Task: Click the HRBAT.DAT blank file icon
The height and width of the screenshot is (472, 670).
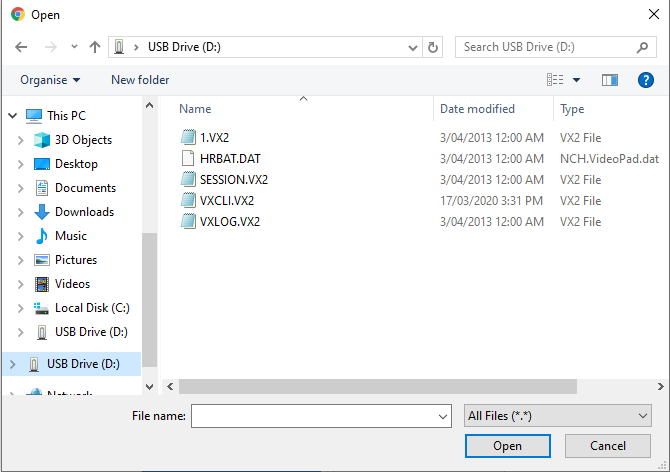Action: click(x=188, y=158)
